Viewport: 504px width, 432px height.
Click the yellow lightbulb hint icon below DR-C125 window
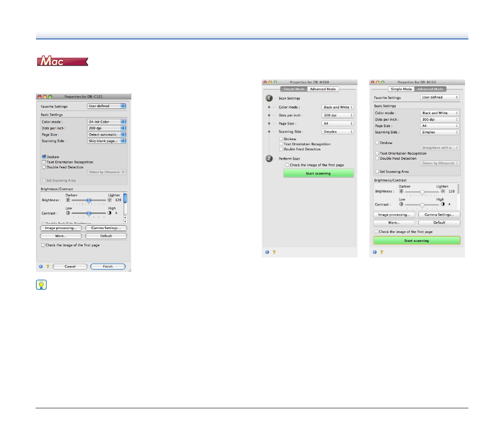(42, 285)
